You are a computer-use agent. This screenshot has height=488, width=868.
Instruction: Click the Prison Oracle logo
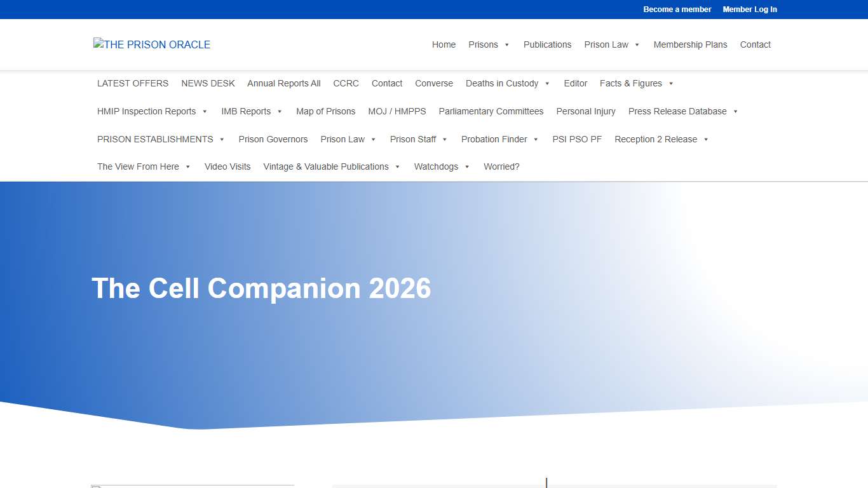151,44
